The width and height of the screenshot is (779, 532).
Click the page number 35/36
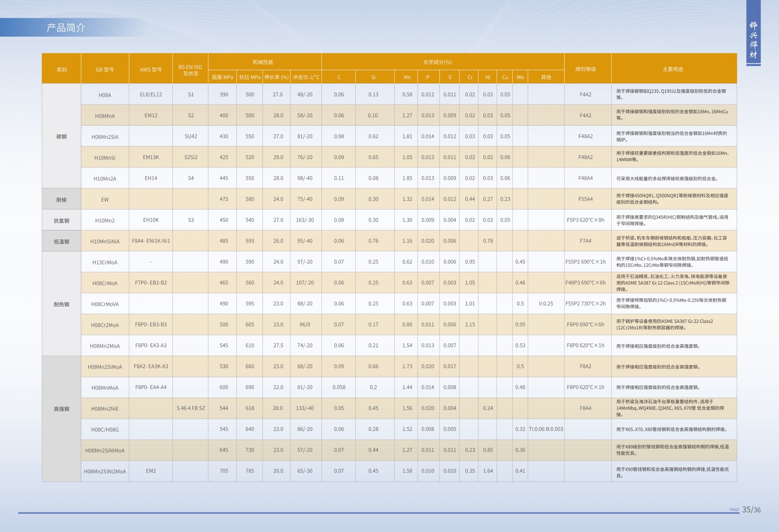pyautogui.click(x=751, y=510)
